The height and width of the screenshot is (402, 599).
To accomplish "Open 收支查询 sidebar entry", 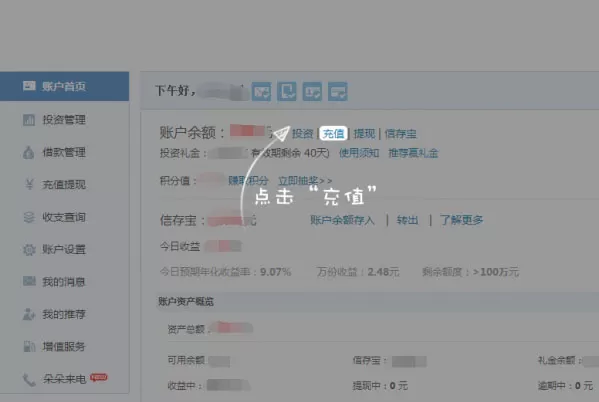I will click(x=64, y=217).
